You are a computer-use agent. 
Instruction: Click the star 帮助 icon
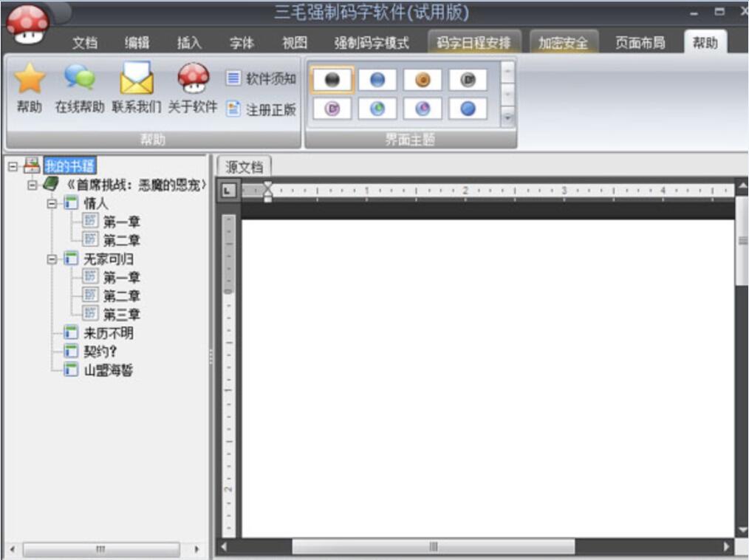30,78
